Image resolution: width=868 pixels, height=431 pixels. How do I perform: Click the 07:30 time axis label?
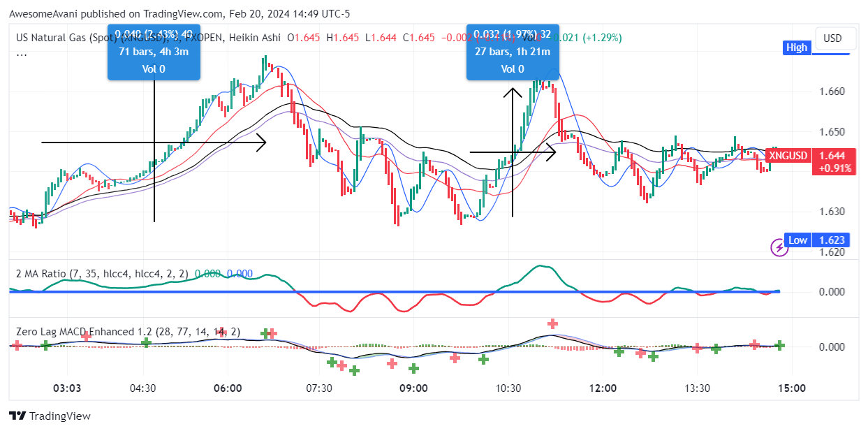[x=318, y=388]
